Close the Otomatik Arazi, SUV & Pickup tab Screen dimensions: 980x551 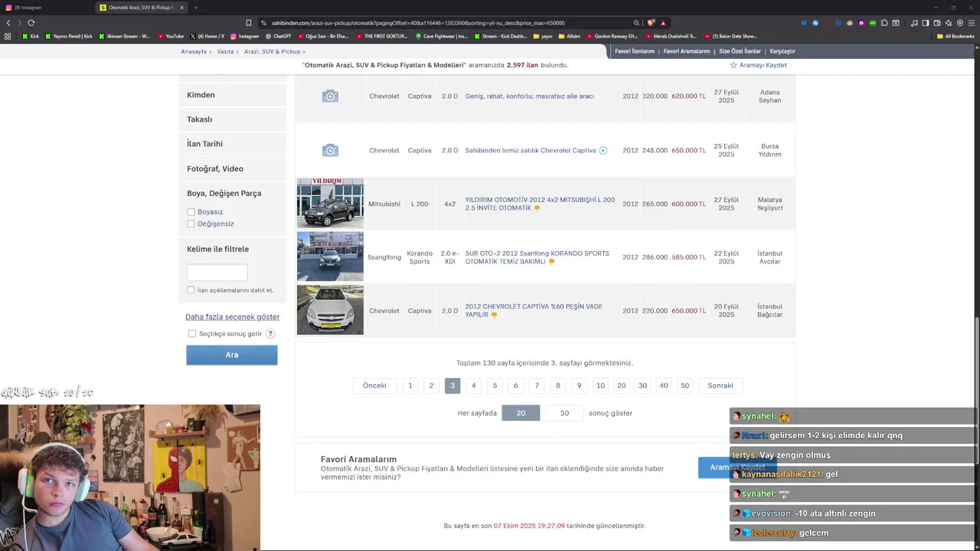(x=181, y=8)
